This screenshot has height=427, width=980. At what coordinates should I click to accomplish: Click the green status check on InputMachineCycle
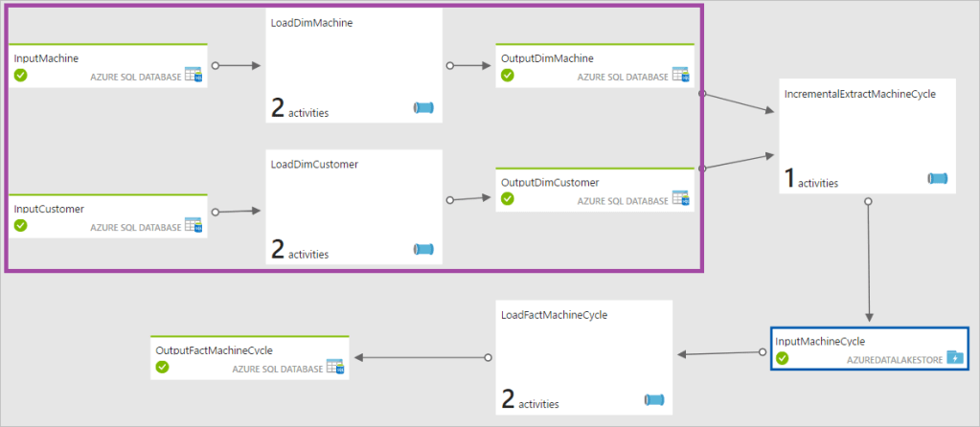(782, 358)
